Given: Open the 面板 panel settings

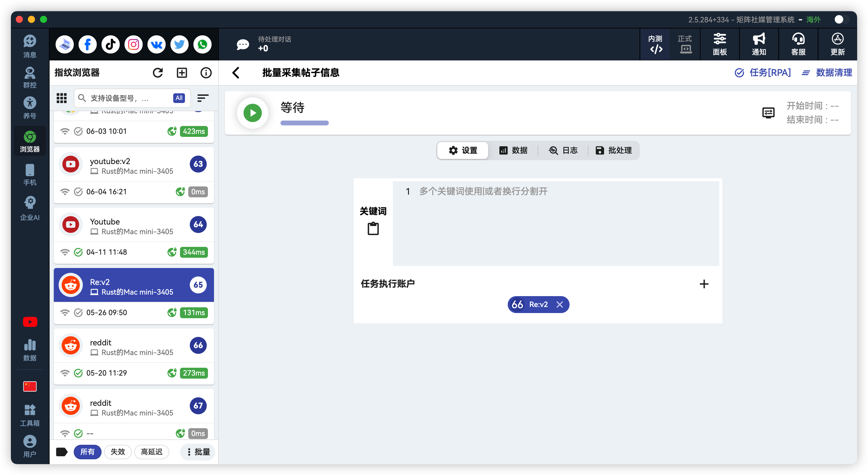Looking at the screenshot, I should point(720,44).
